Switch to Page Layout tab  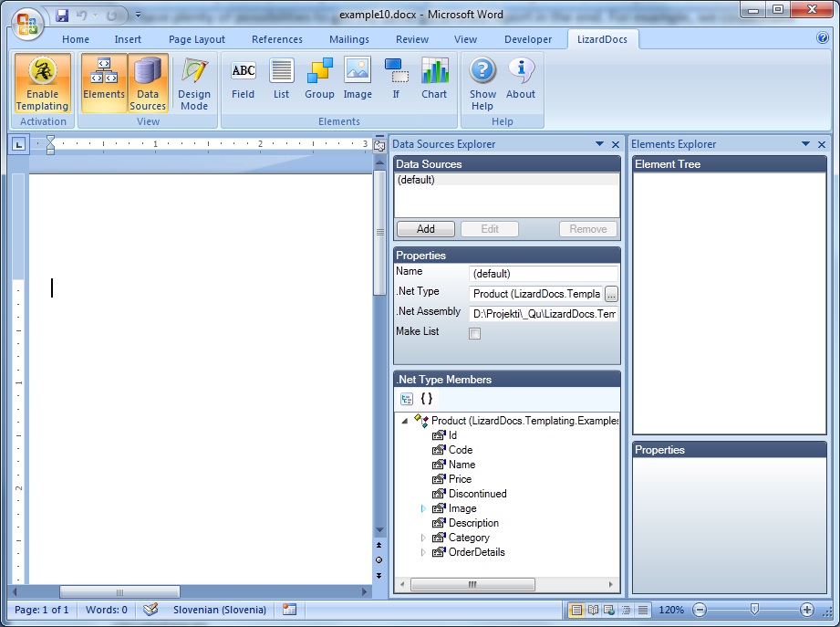(x=197, y=39)
